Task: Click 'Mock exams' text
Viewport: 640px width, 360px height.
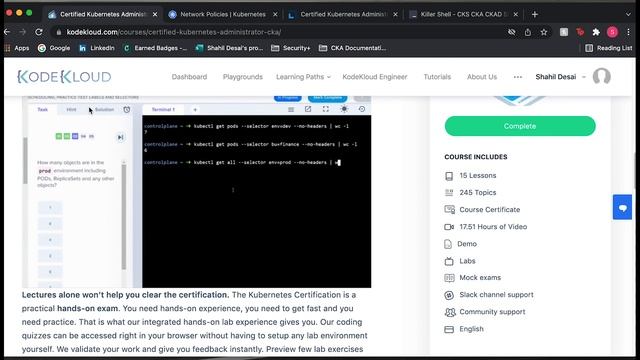Action: click(480, 278)
